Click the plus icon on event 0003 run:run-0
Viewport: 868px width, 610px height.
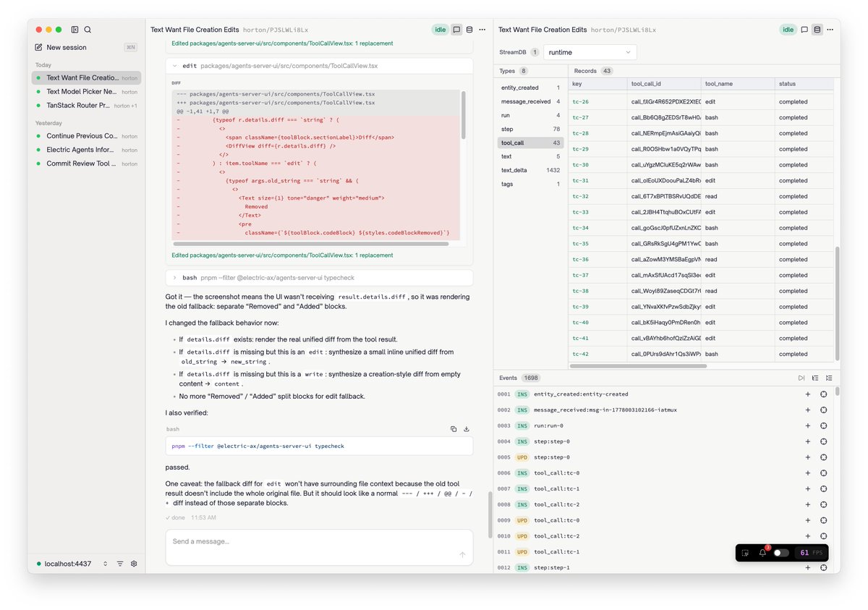808,425
